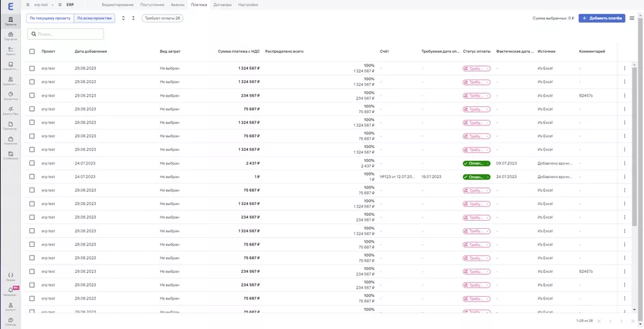
Task: Click the hamburger menu next to Добавить платёж
Action: 632,19
